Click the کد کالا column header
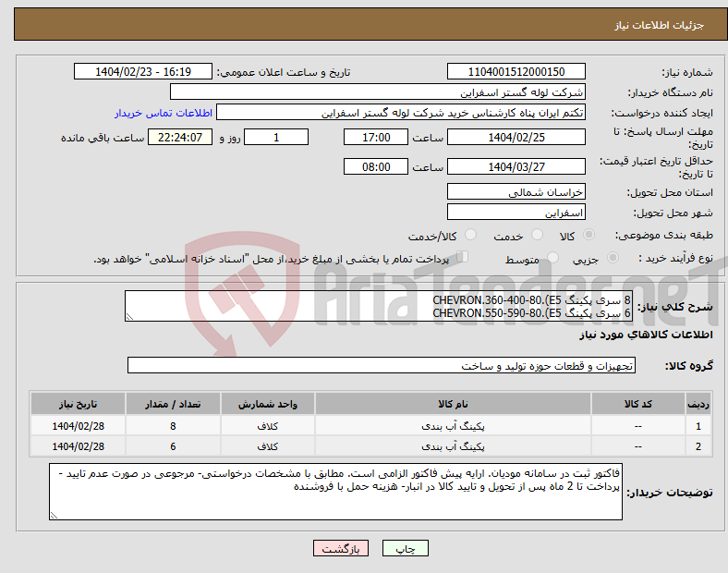The image size is (728, 573). [638, 404]
